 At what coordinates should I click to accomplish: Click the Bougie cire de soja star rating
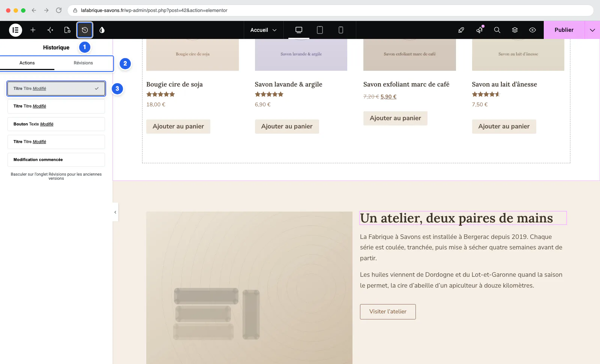160,94
